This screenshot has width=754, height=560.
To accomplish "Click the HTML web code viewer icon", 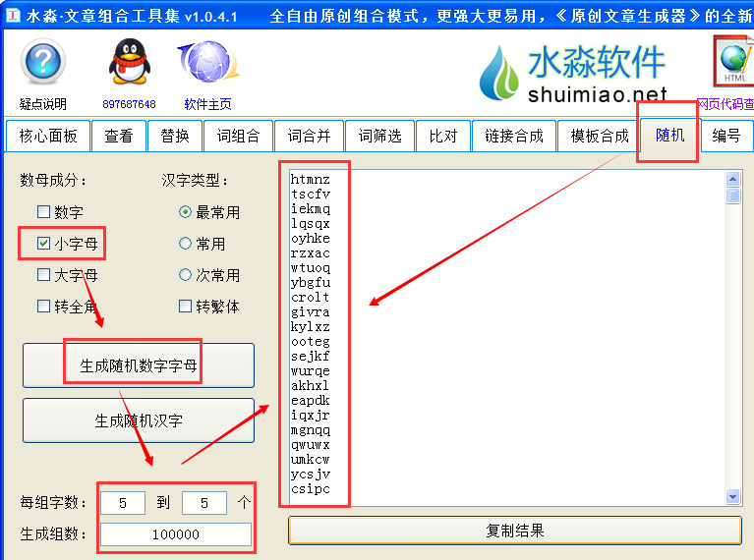I will pyautogui.click(x=733, y=63).
